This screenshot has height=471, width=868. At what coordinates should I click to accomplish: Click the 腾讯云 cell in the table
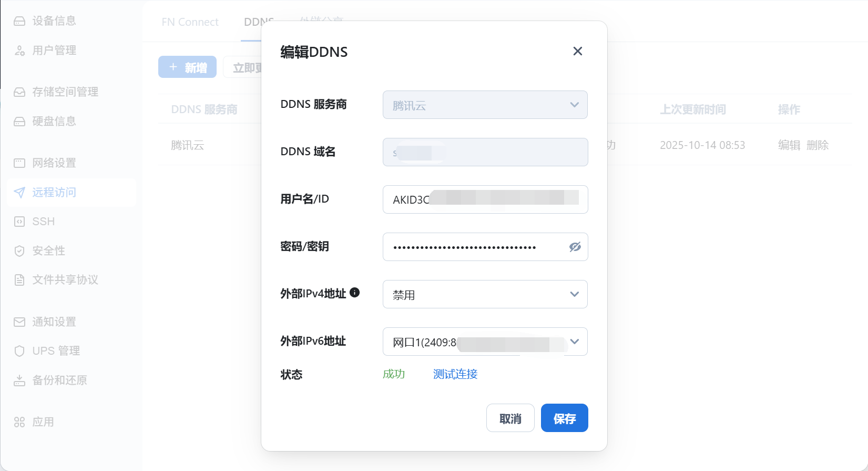point(187,145)
